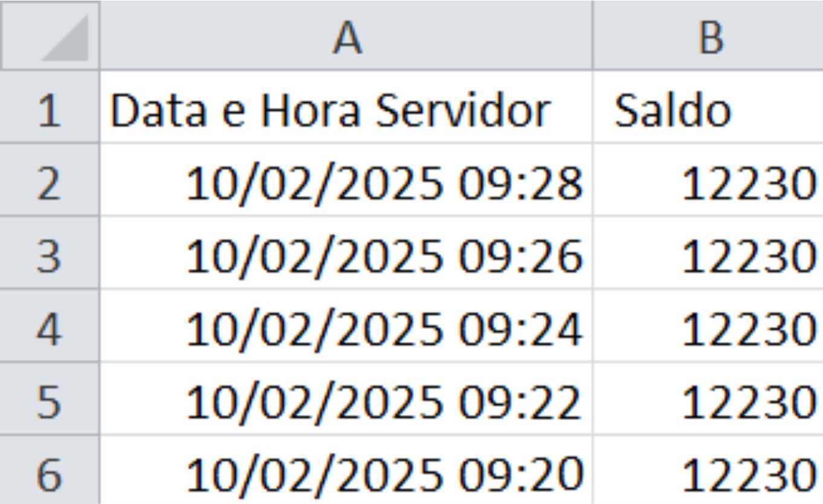Image resolution: width=823 pixels, height=504 pixels.
Task: Click the Saldo header cell
Action: point(708,107)
